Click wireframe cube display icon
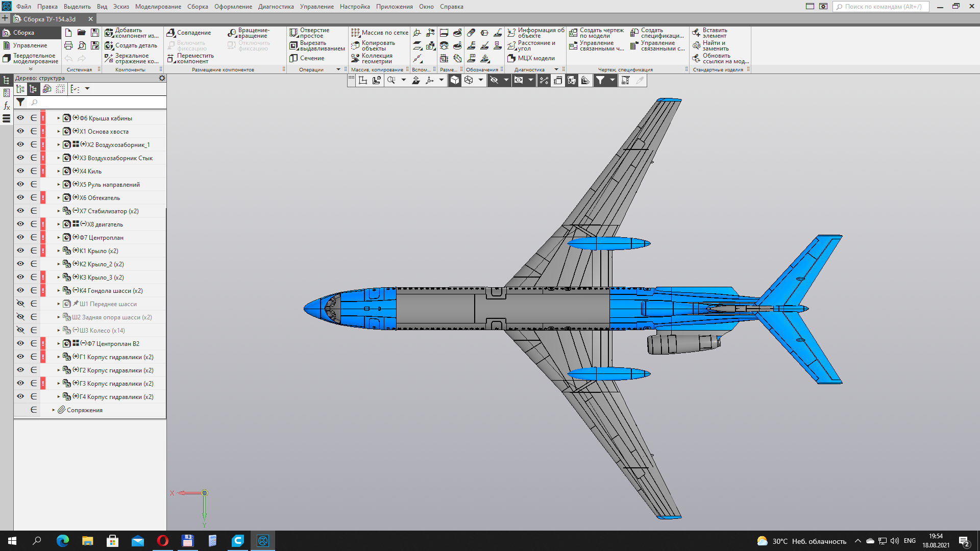This screenshot has width=980, height=551. (x=469, y=80)
